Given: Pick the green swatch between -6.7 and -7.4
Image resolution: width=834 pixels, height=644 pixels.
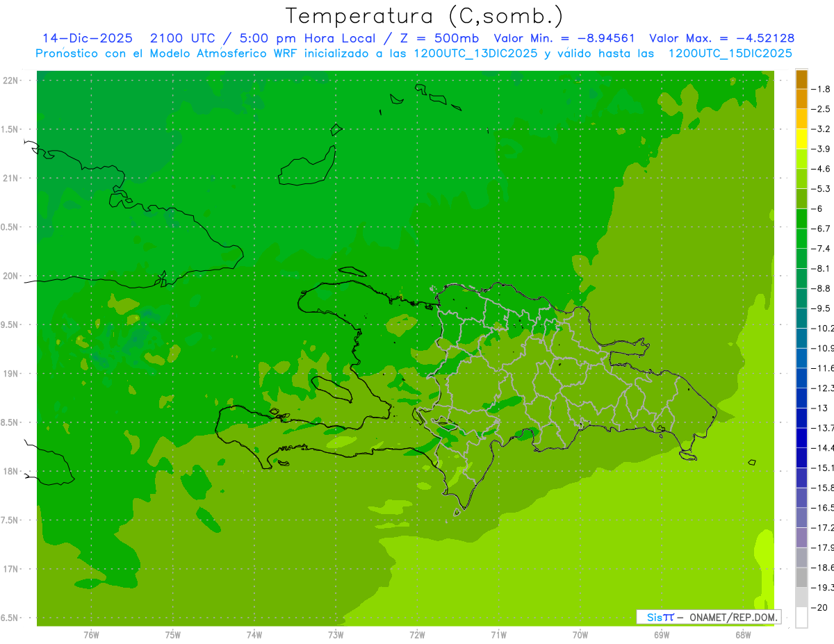Looking at the screenshot, I should tap(801, 238).
